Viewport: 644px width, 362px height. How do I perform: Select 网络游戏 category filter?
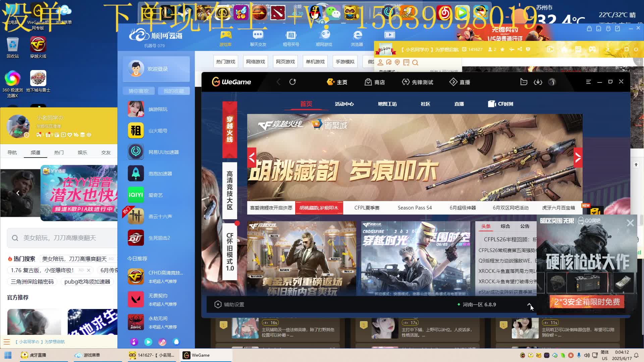tap(256, 62)
